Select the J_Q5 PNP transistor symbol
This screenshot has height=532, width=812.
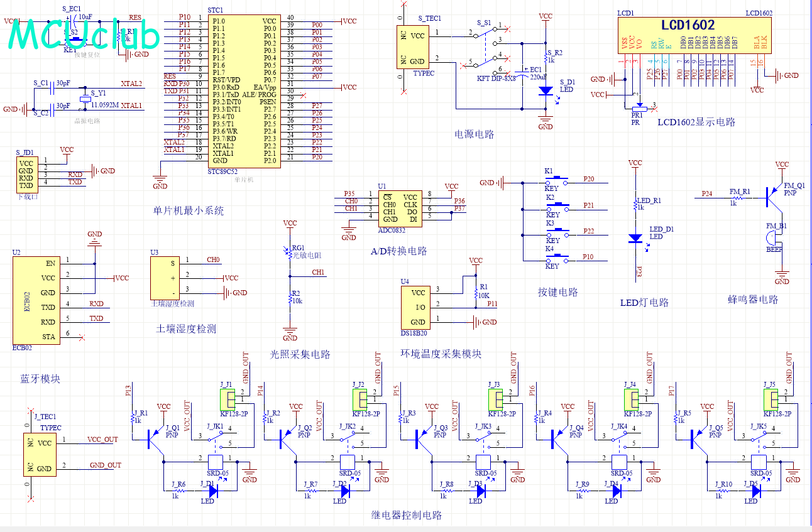click(698, 439)
